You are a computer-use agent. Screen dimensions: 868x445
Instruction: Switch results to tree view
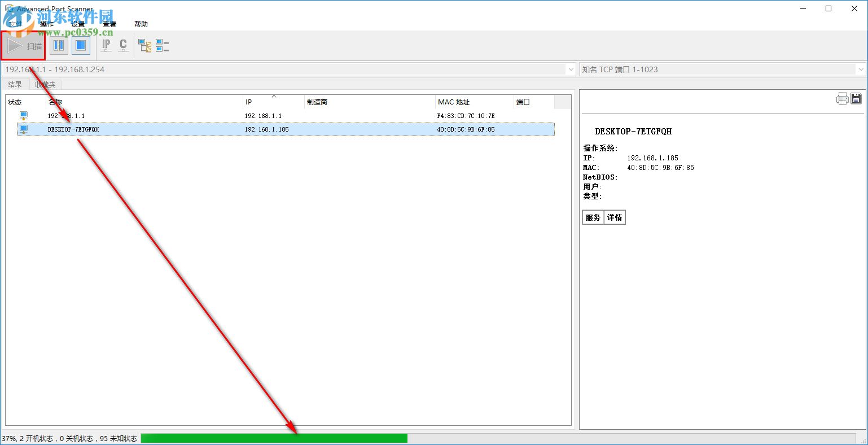(x=144, y=45)
